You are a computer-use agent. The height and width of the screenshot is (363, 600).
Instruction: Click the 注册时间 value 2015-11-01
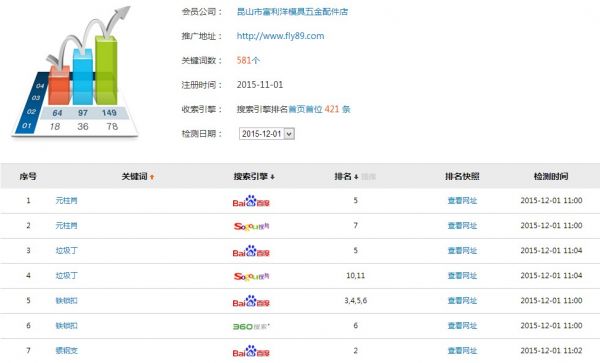(260, 85)
